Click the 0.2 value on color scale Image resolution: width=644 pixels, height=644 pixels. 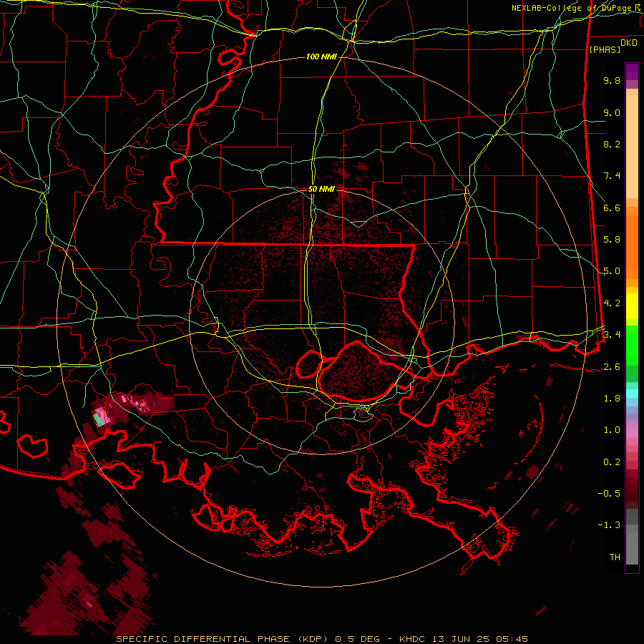click(x=612, y=462)
